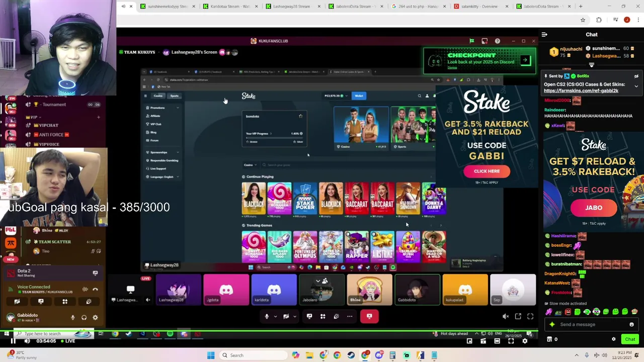Switch to Karidotaa Stream browser tab

coord(229,7)
